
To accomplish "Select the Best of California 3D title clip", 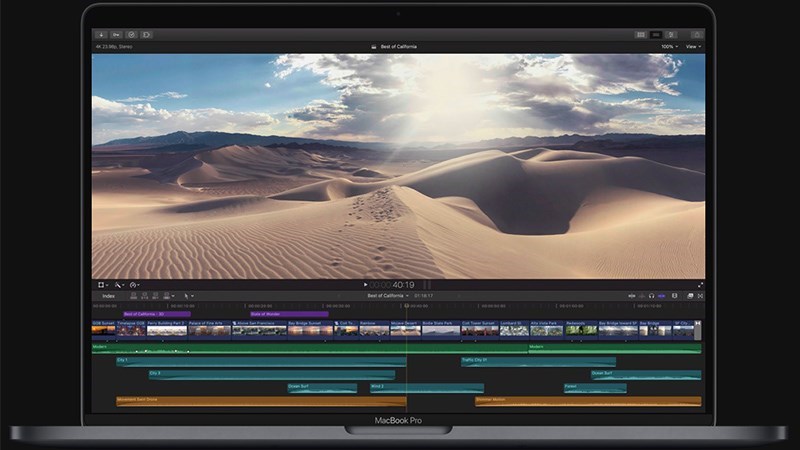I will pyautogui.click(x=157, y=314).
